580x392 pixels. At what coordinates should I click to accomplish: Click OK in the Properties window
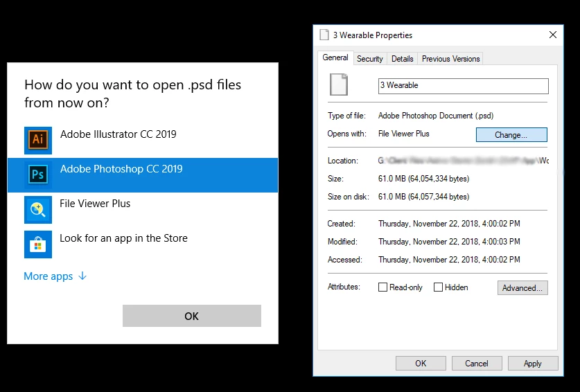[421, 364]
